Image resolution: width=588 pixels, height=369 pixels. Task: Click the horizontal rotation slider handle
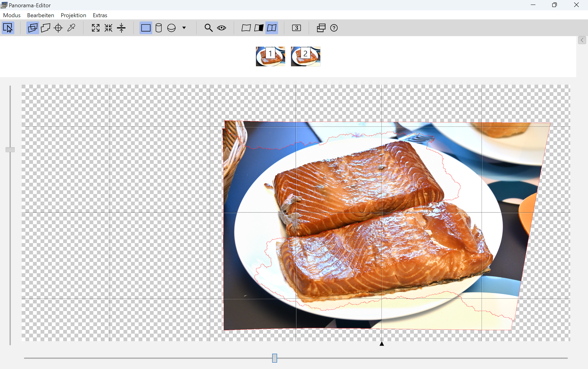click(x=275, y=358)
